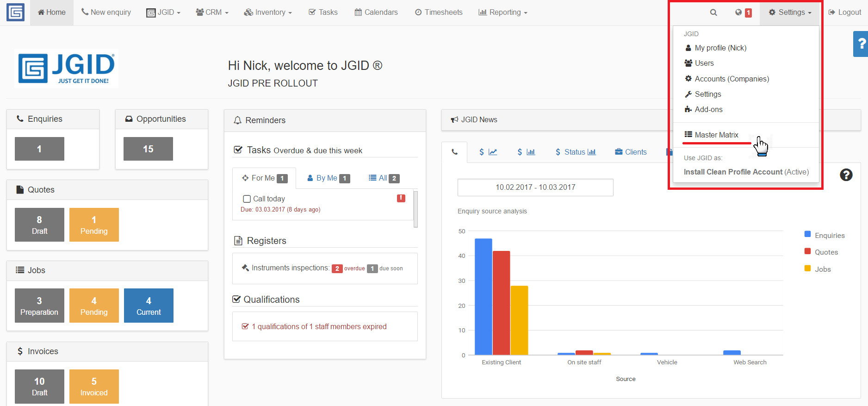868x406 pixels.
Task: Open 4 Current jobs tile
Action: click(149, 306)
